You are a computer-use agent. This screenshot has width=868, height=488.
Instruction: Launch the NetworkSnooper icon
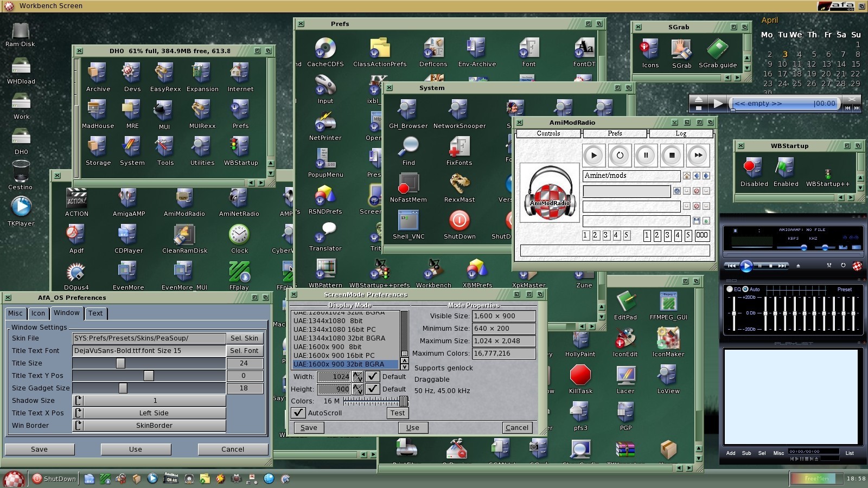pyautogui.click(x=459, y=111)
